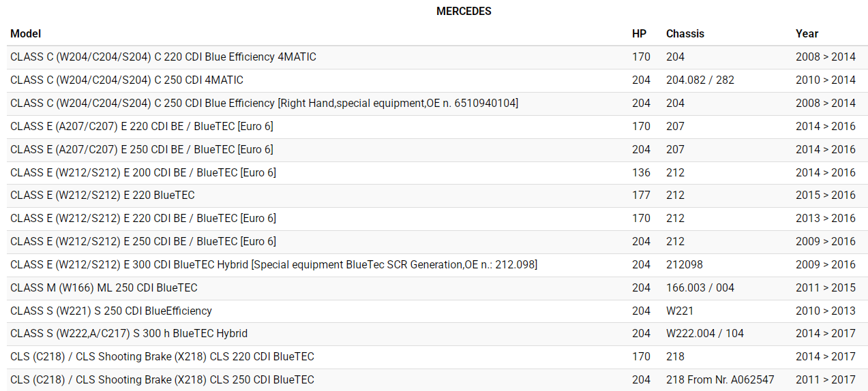Click chassis number 212098
Screen dimensions: 868x391
point(684,264)
